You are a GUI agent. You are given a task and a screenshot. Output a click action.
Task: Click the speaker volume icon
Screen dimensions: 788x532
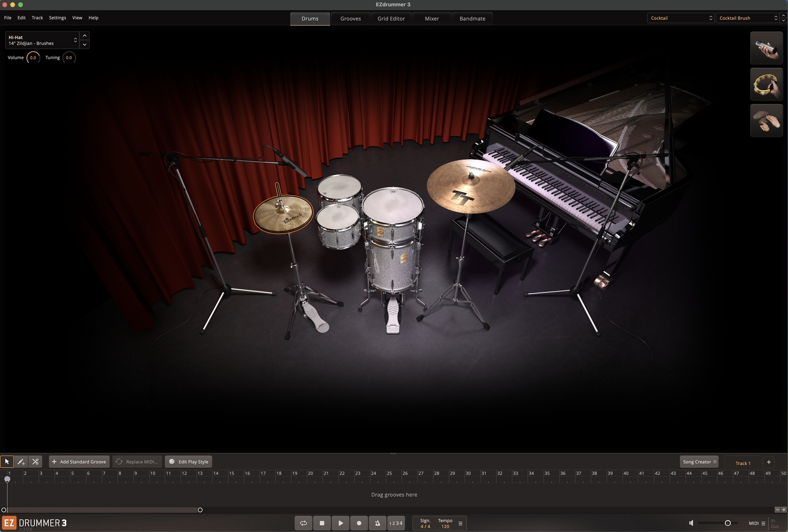[691, 523]
